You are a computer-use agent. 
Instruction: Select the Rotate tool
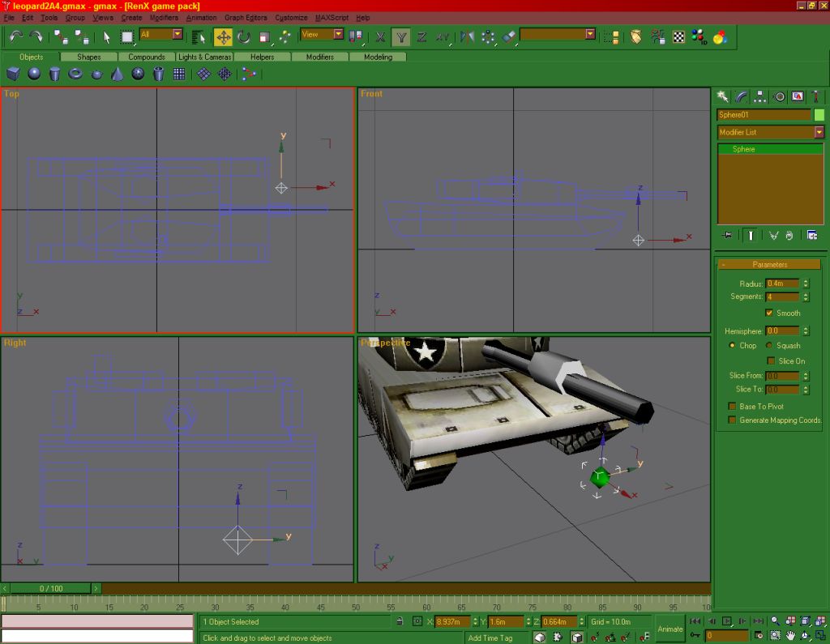click(243, 36)
